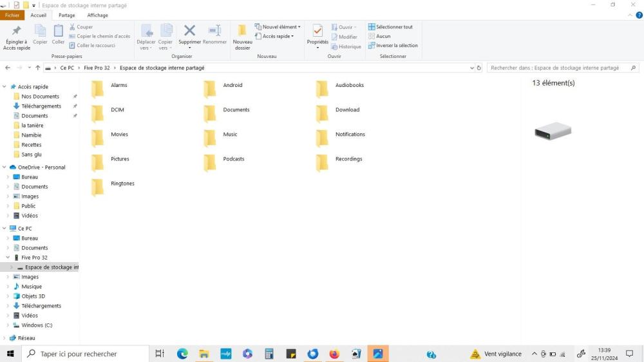Collapse the Ce PC tree node

(x=5, y=229)
